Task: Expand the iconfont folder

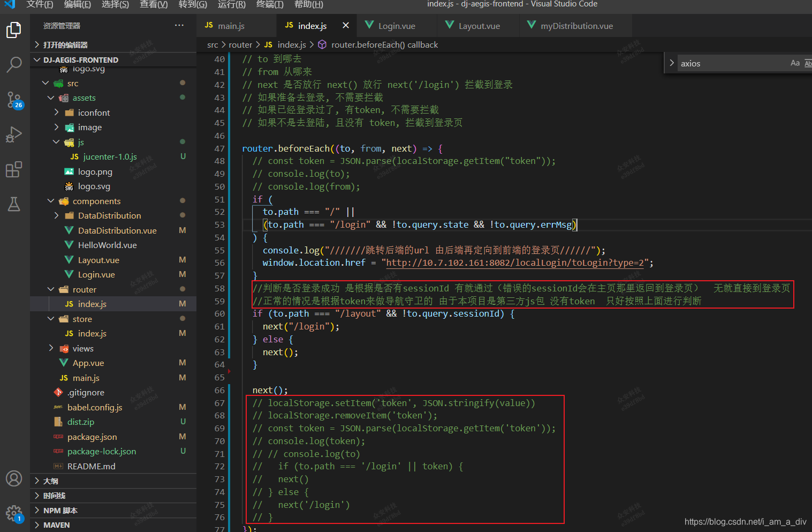Action: tap(113, 113)
